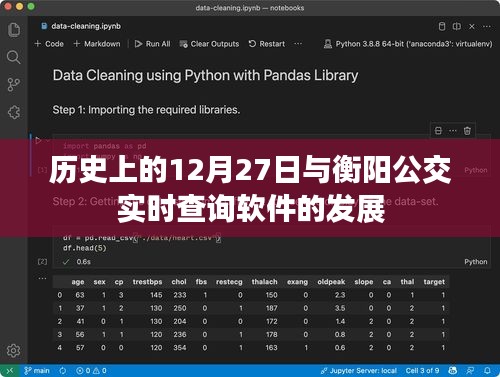The width and height of the screenshot is (500, 377).
Task: Click Clear Outputs in the toolbar
Action: [209, 44]
